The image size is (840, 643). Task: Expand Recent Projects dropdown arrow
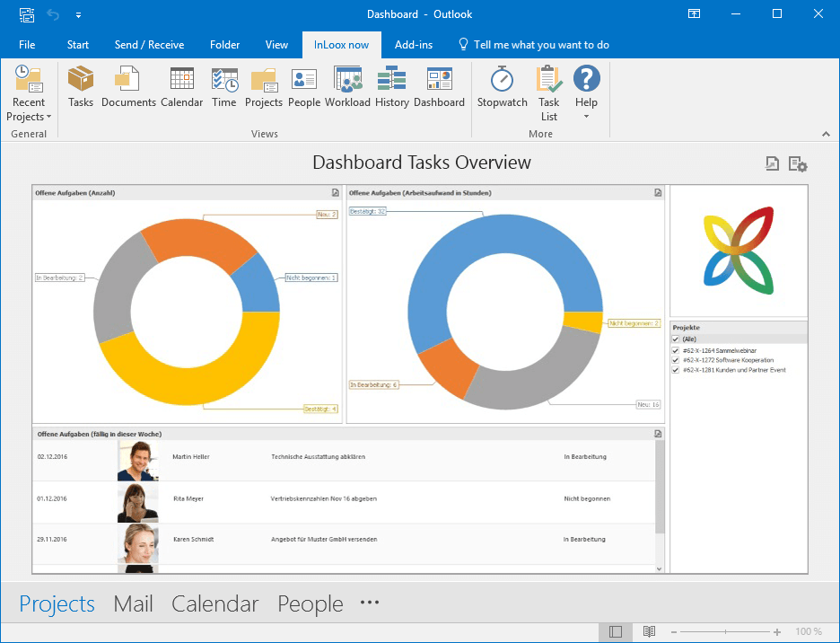[48, 117]
